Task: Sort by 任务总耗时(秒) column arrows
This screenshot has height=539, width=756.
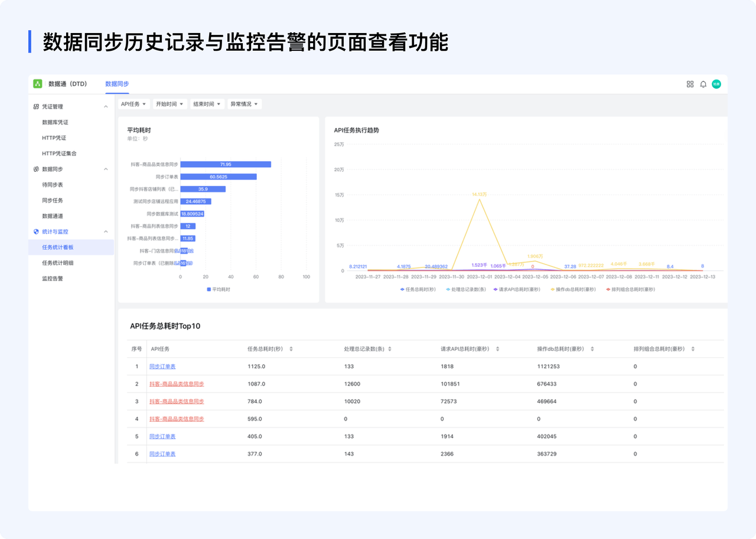Action: [291, 349]
